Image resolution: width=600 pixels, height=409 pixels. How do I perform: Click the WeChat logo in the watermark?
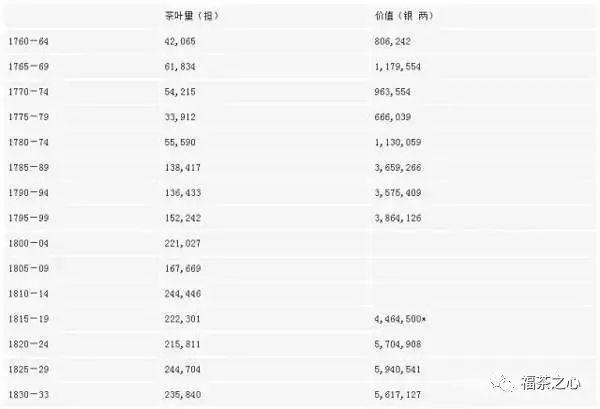coord(502,383)
